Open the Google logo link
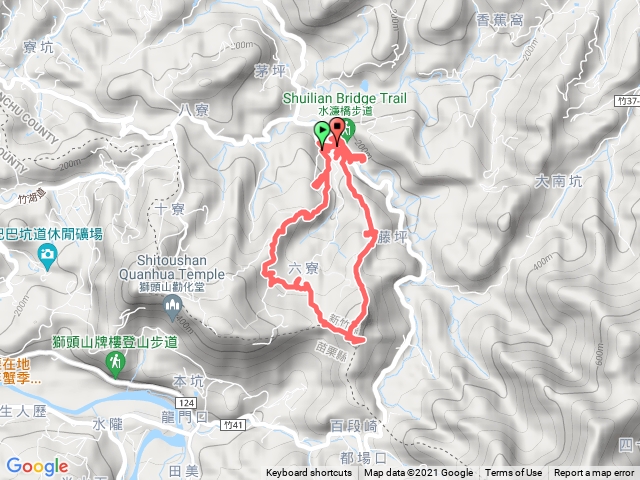This screenshot has height=480, width=640. pos(38,466)
